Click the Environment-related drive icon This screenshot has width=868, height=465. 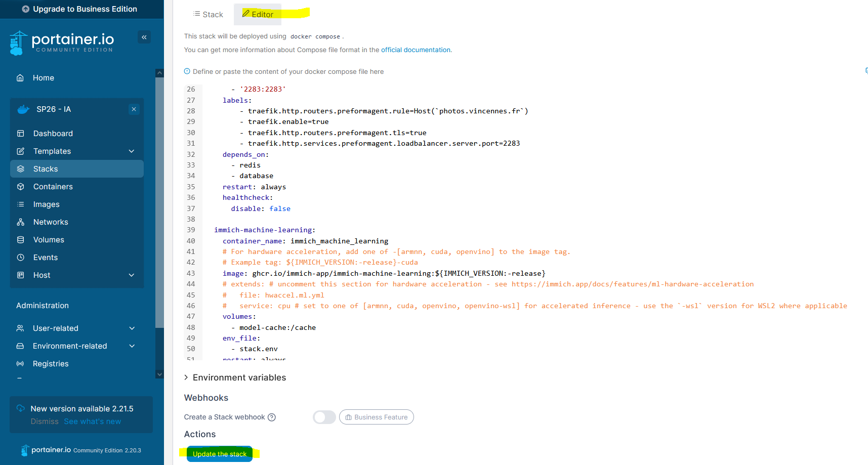click(x=20, y=346)
